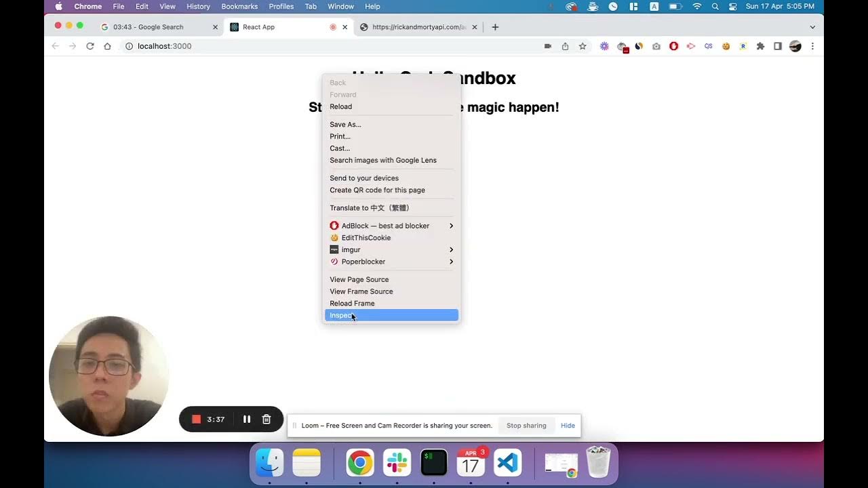Open the Profiles menu in menu bar
This screenshot has width=868, height=488.
281,6
